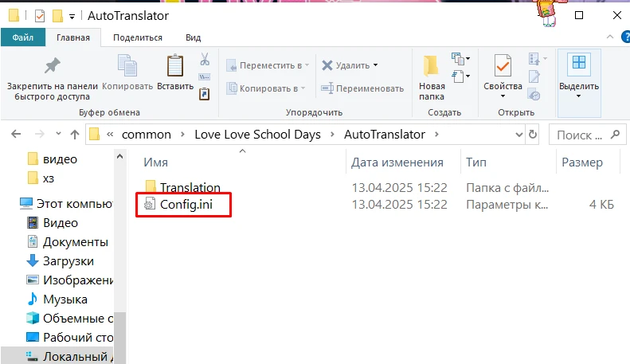The width and height of the screenshot is (630, 364).
Task: Click the Paste clipboard icon
Action: pos(174,67)
